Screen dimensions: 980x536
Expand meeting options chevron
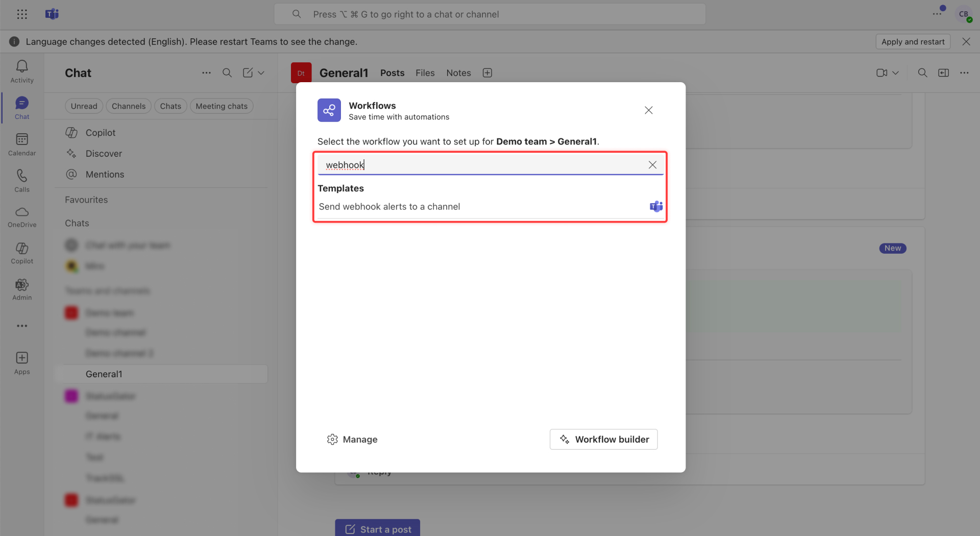(895, 73)
